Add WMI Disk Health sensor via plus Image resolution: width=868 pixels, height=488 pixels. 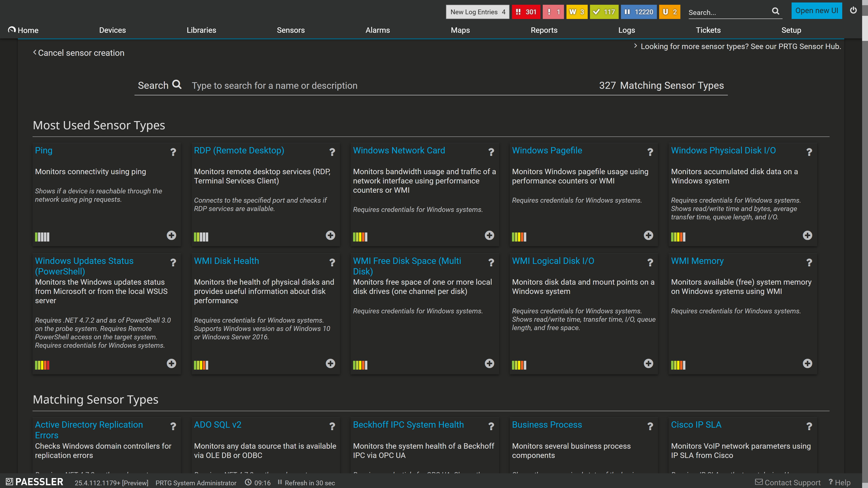coord(330,363)
